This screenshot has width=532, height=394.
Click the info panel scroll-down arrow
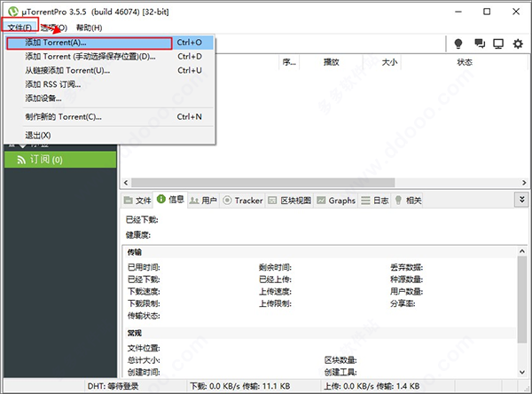pyautogui.click(x=522, y=373)
